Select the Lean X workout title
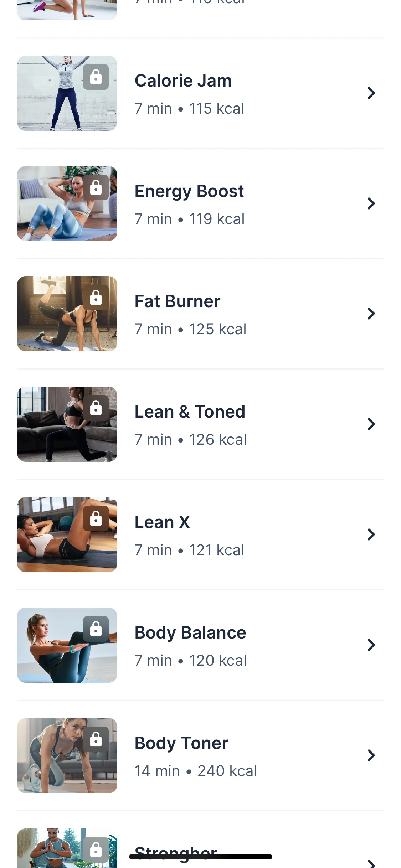Image resolution: width=401 pixels, height=868 pixels. tap(162, 522)
